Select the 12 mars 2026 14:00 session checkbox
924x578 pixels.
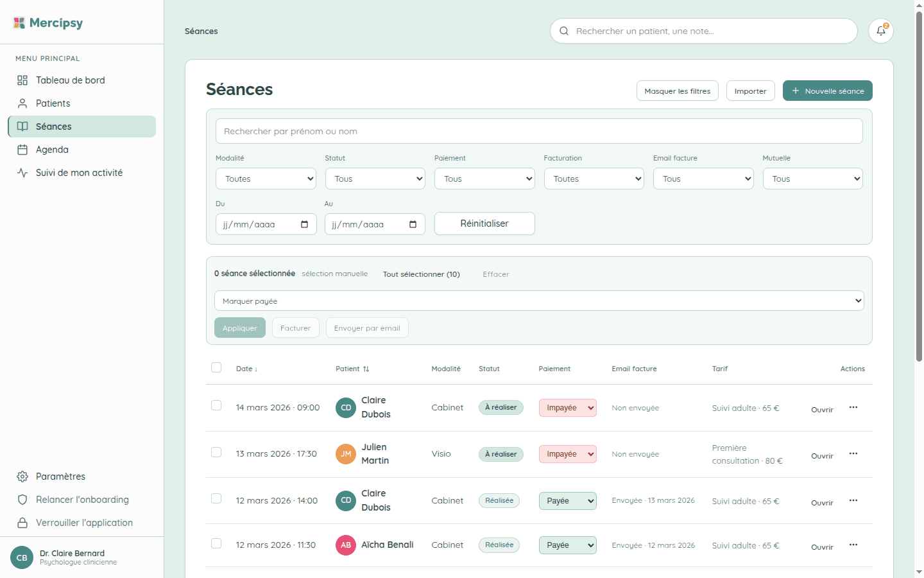tap(216, 498)
